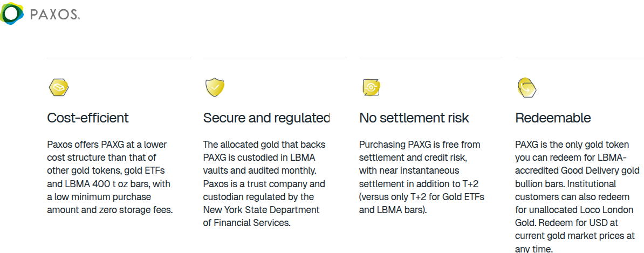
Task: Click the text 'New York State Department'
Action: 261,210
